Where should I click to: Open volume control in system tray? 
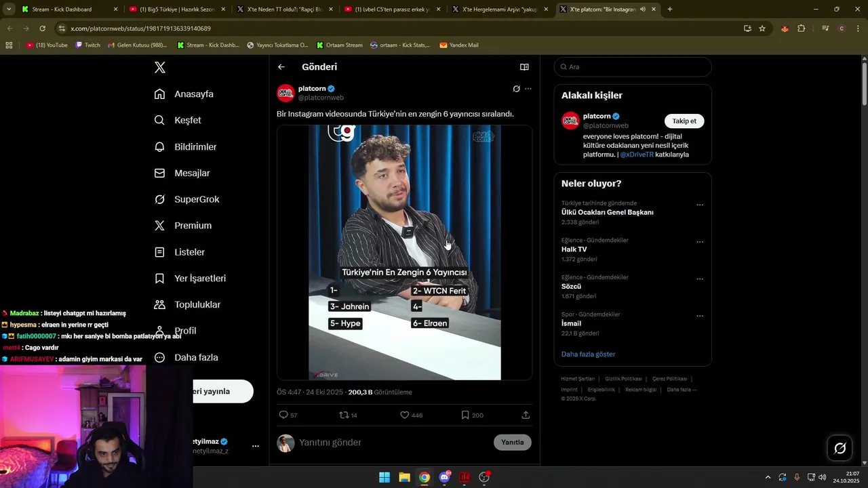tap(822, 477)
